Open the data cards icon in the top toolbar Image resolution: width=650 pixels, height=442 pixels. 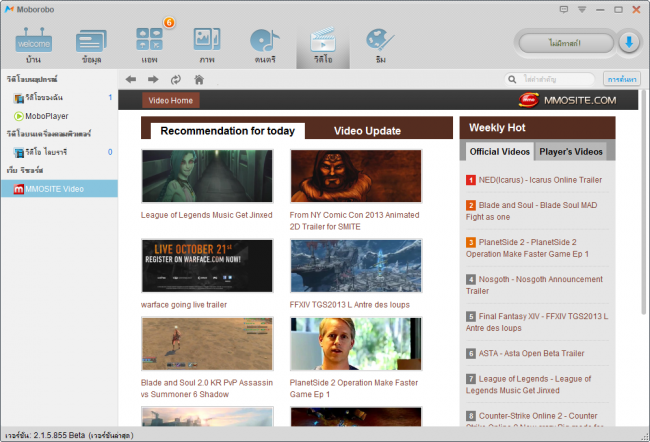pos(91,44)
